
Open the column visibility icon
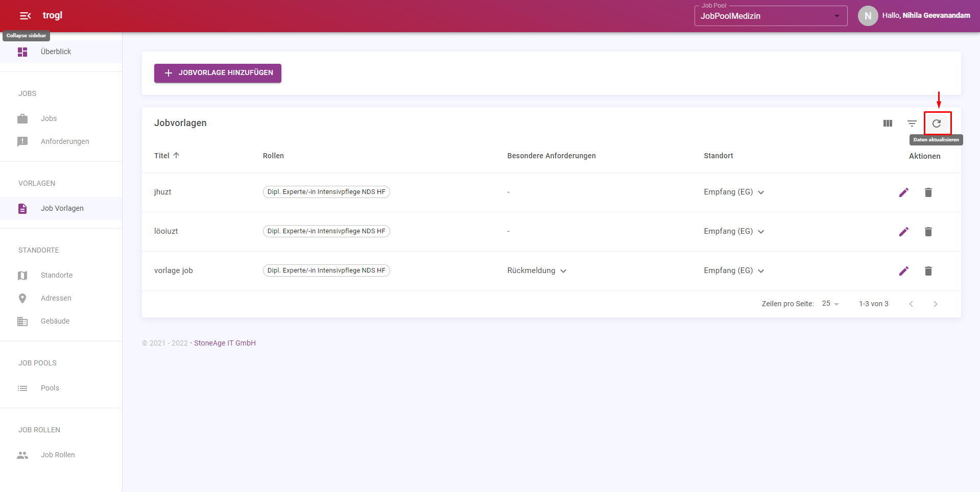(888, 124)
